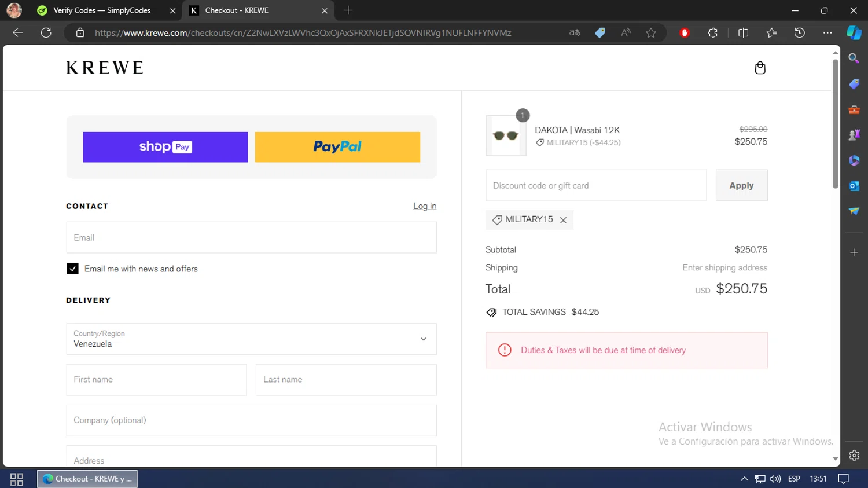868x488 pixels.
Task: Open the 13:51 system clock
Action: [818, 479]
